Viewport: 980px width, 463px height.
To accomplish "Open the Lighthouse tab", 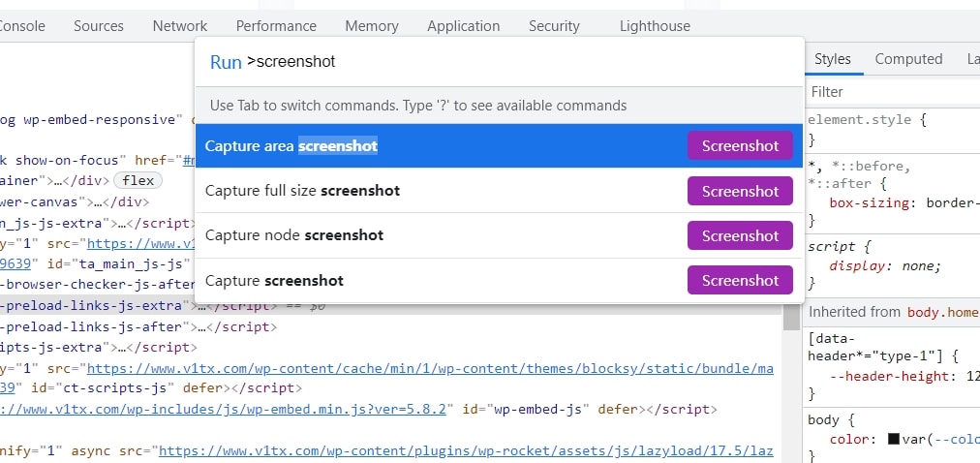I will (655, 26).
